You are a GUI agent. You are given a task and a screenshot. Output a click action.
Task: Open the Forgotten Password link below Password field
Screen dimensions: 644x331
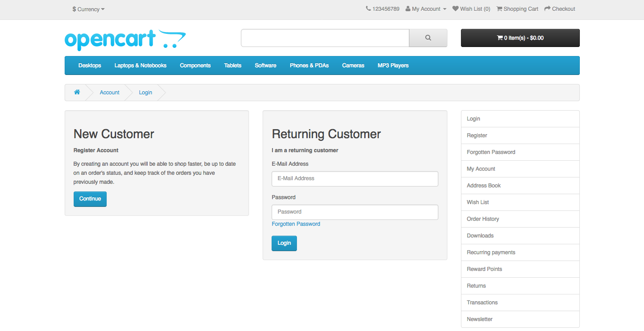[296, 224]
